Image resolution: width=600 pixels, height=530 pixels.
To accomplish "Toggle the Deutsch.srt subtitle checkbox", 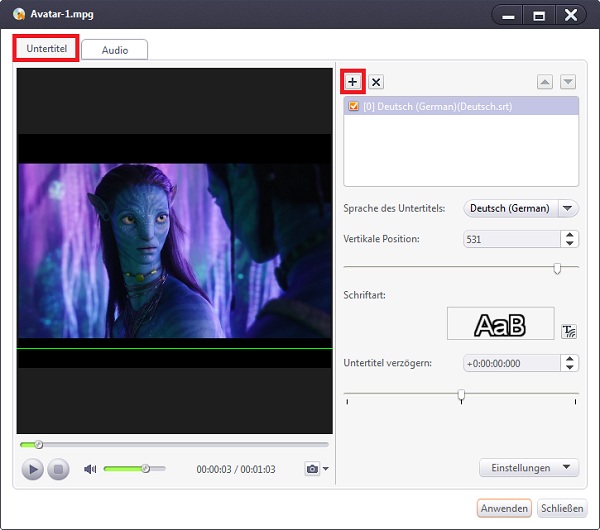I will tap(354, 106).
